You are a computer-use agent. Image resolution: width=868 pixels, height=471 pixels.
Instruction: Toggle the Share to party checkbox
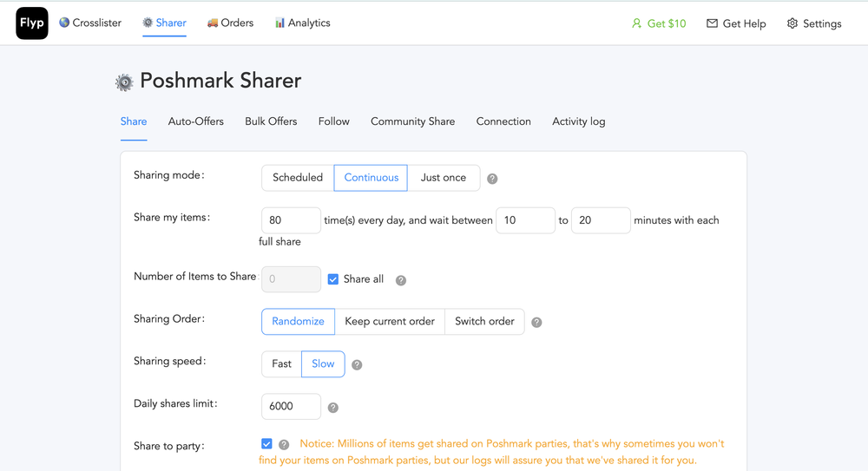[x=266, y=444]
